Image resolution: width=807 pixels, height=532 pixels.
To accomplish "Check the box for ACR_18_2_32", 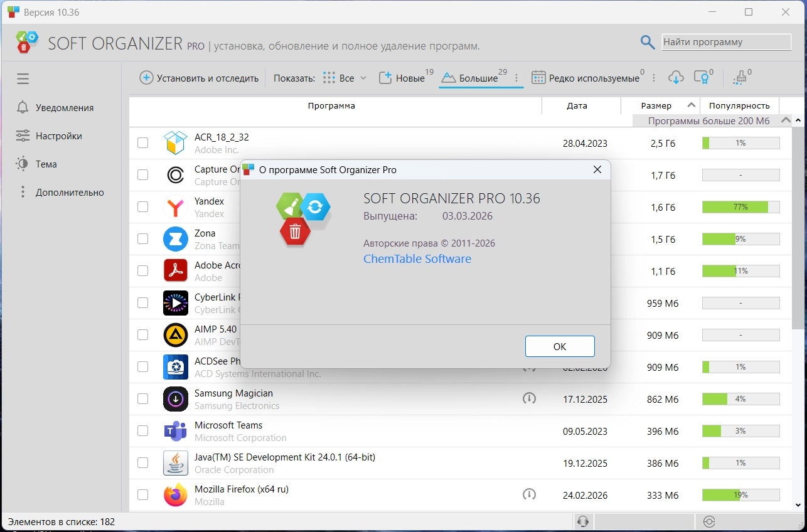I will click(x=143, y=143).
